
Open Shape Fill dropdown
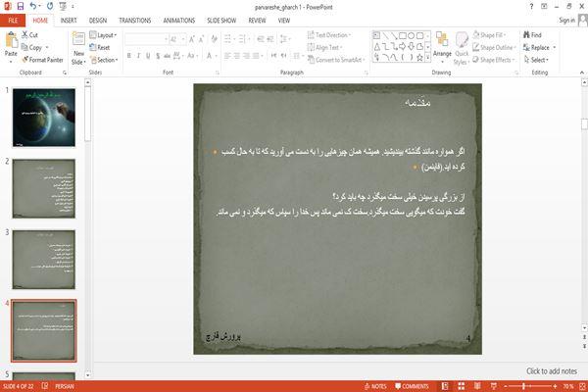tap(489, 35)
